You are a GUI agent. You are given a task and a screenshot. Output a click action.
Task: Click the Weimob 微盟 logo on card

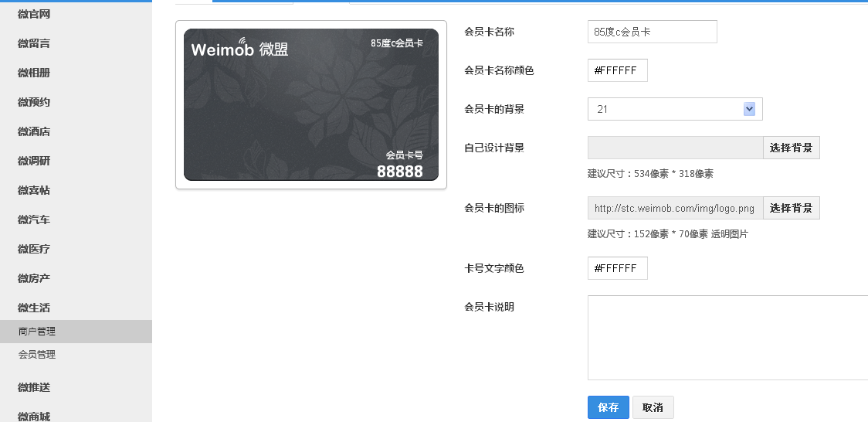click(x=239, y=48)
